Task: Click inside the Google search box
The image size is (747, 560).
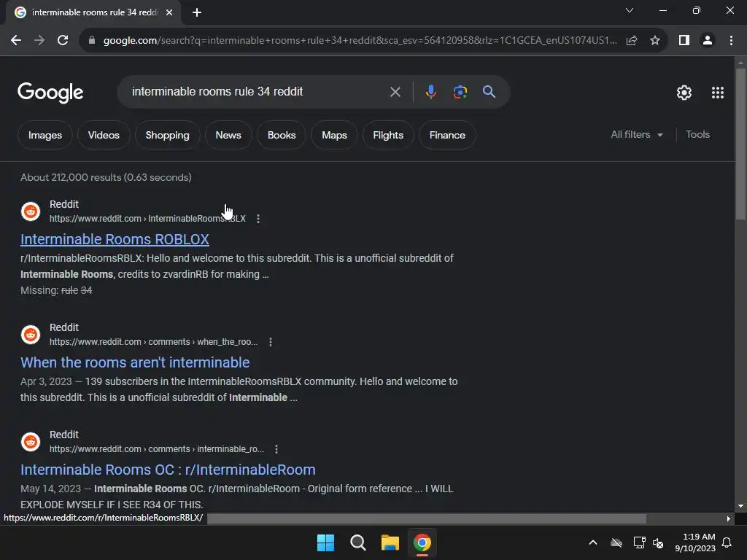Action: click(x=258, y=92)
